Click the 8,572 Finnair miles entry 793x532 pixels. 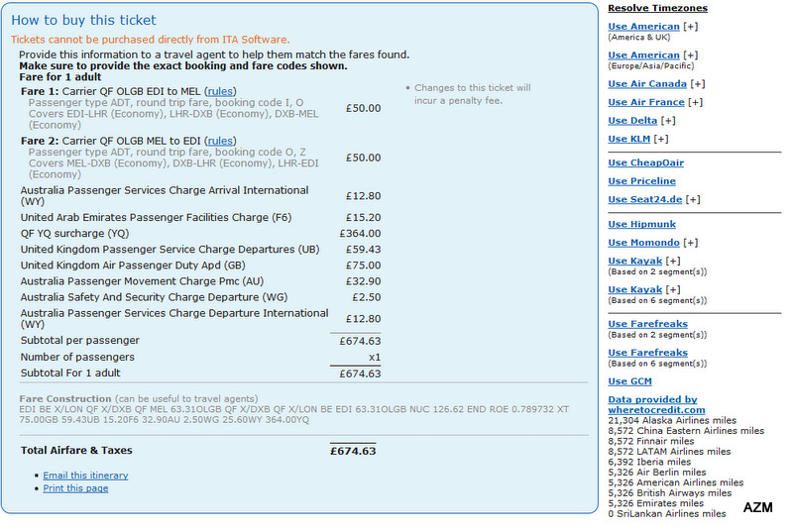tap(651, 441)
